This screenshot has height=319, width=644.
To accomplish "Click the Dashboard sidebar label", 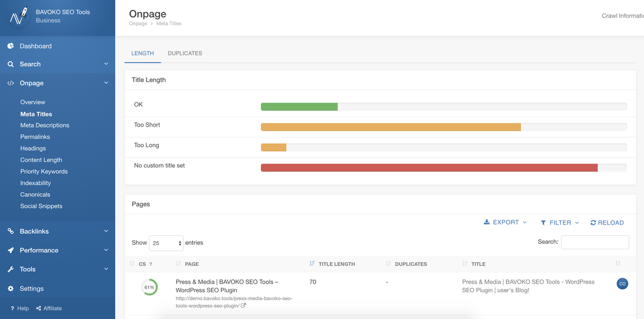I will [36, 46].
